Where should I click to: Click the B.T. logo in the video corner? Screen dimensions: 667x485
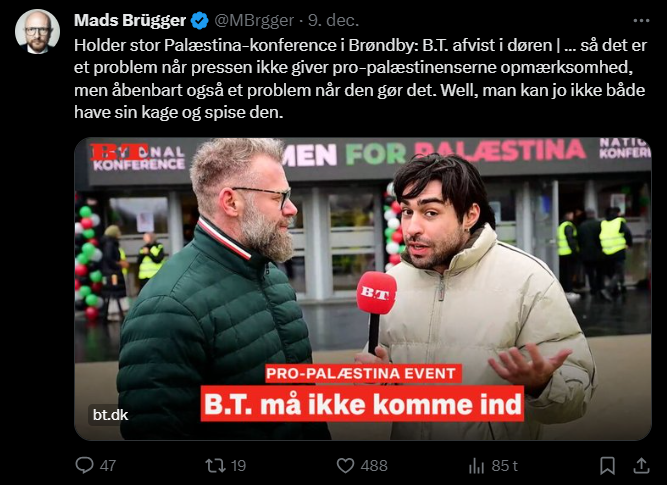[x=120, y=152]
